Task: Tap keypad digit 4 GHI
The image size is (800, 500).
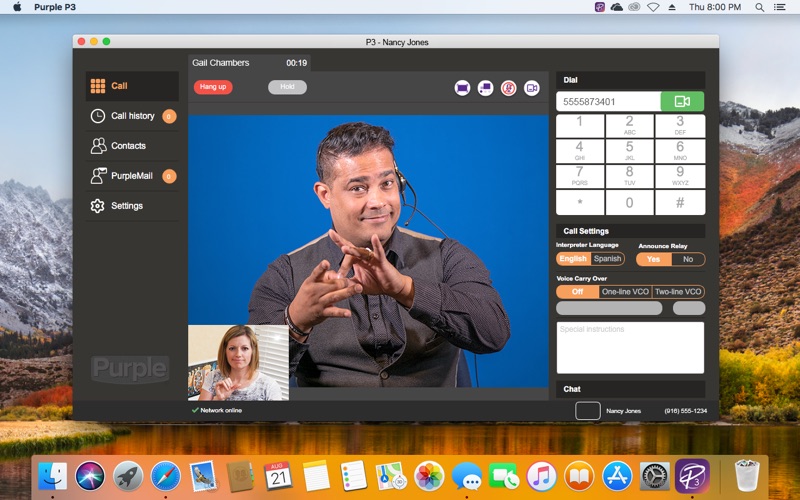Action: pyautogui.click(x=580, y=151)
